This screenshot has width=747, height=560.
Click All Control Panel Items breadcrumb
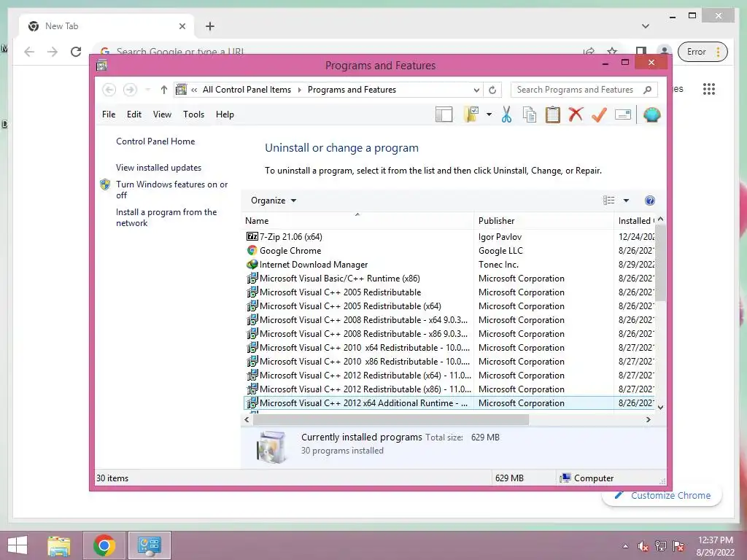click(x=247, y=90)
